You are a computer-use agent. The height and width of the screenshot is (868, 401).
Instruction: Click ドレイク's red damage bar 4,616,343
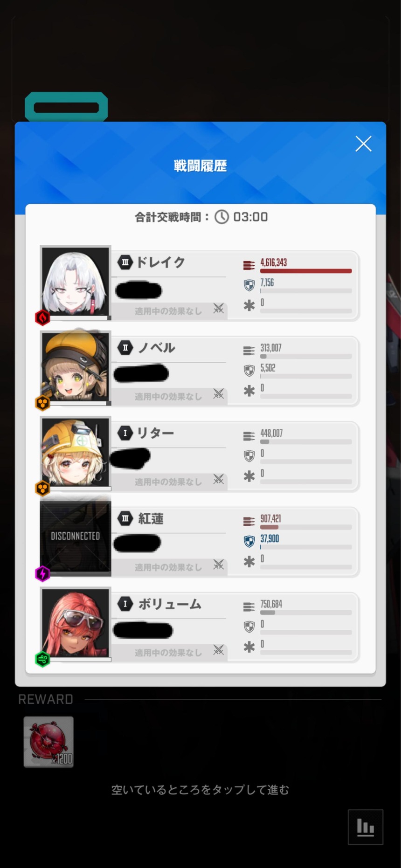pos(306,271)
